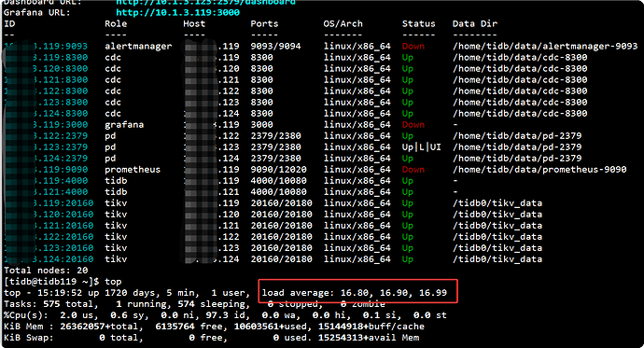
Task: Click the 'Total nodes: 20' line
Action: pos(46,271)
